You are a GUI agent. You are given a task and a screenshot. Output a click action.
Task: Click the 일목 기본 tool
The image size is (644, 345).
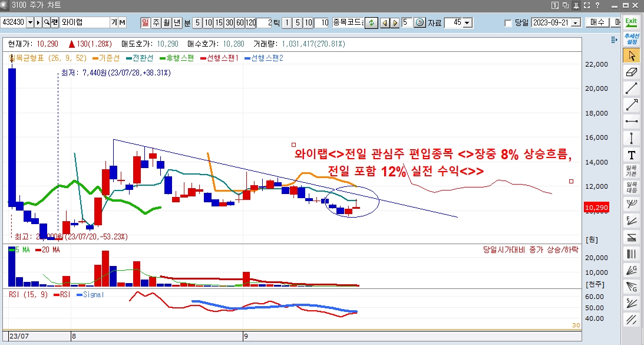tap(631, 170)
